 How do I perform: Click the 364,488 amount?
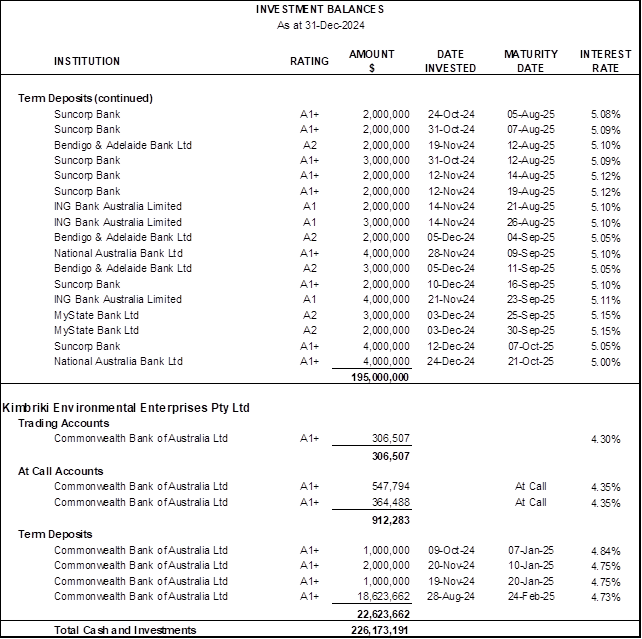tap(391, 502)
